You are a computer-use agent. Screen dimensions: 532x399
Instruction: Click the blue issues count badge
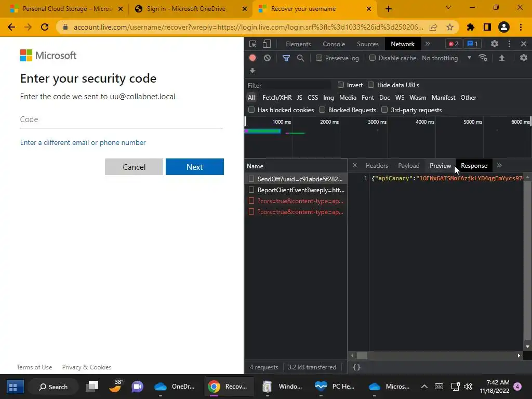coord(472,44)
